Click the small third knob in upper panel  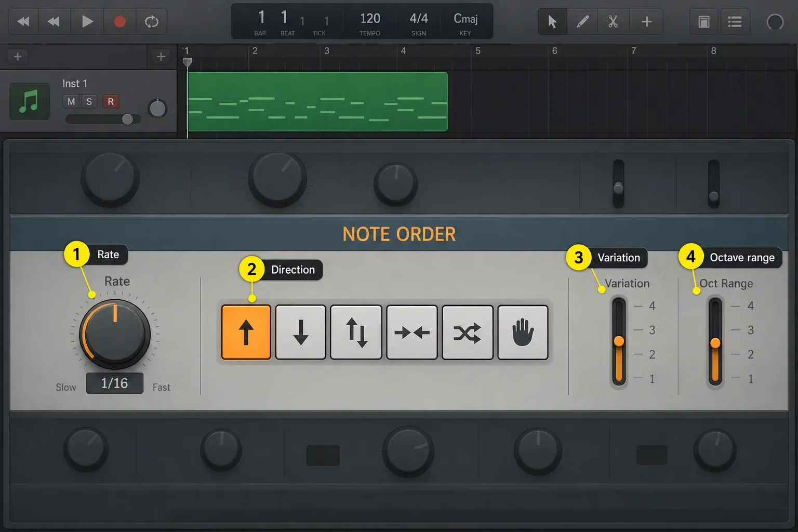pyautogui.click(x=396, y=184)
